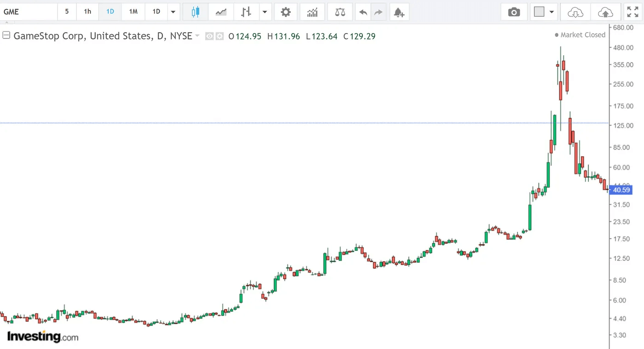This screenshot has width=644, height=349.
Task: Expand the time interval dropdown arrow
Action: [173, 12]
